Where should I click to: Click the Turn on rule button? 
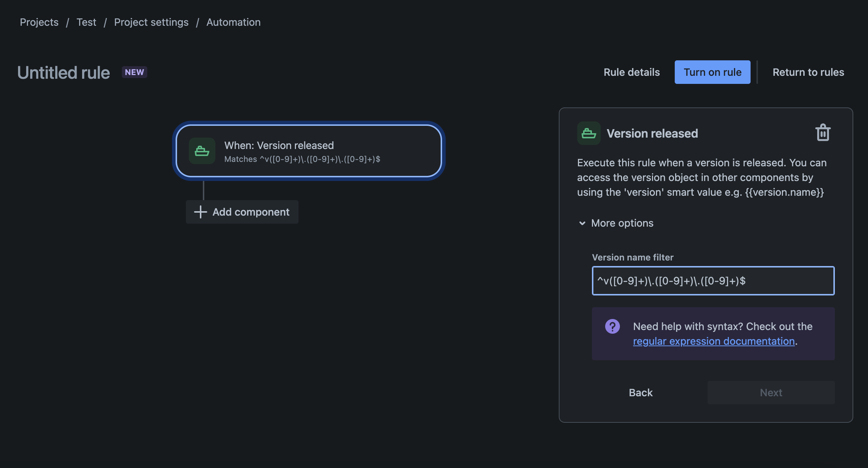pyautogui.click(x=712, y=71)
